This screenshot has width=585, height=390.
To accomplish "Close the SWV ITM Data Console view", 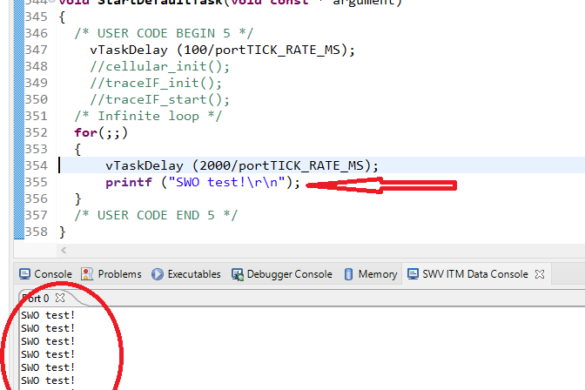I will tap(539, 274).
